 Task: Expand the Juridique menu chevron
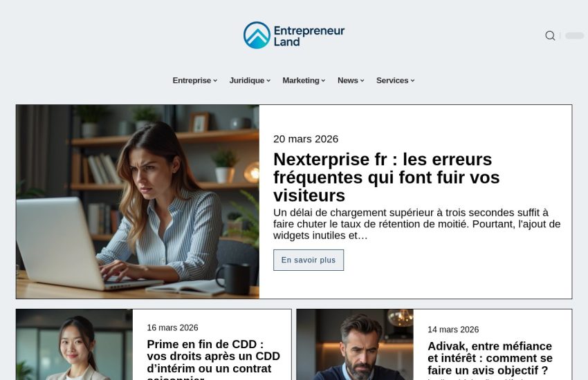coord(268,81)
